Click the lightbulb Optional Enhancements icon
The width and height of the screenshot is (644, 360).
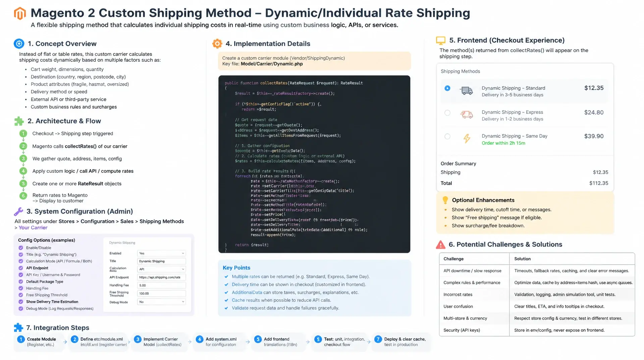445,200
